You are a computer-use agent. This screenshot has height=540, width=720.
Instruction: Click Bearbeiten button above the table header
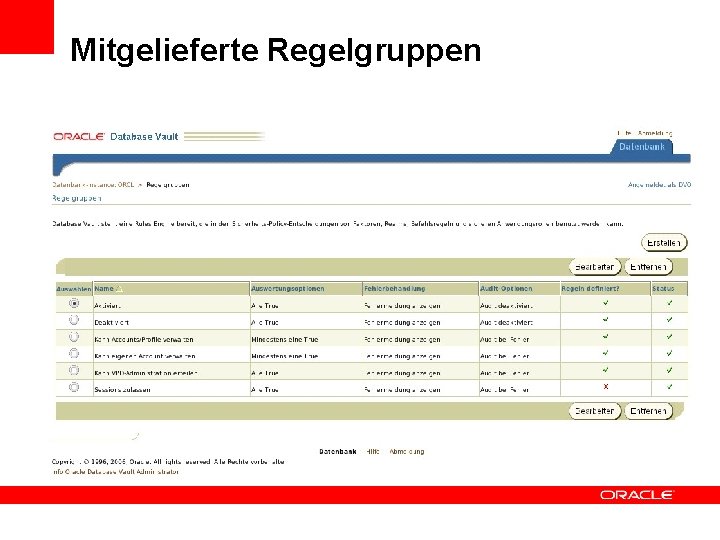[595, 267]
